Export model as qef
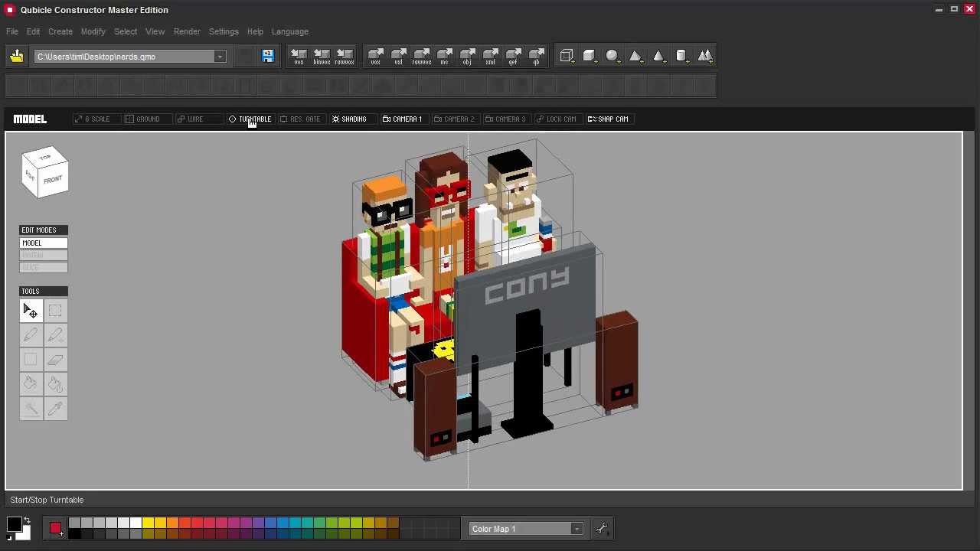The width and height of the screenshot is (980, 551). coord(514,57)
